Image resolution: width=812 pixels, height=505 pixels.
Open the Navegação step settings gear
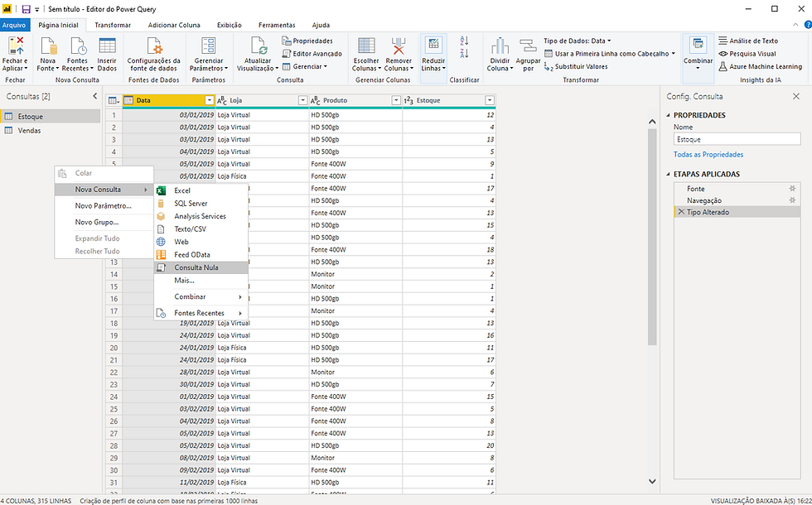pyautogui.click(x=792, y=200)
